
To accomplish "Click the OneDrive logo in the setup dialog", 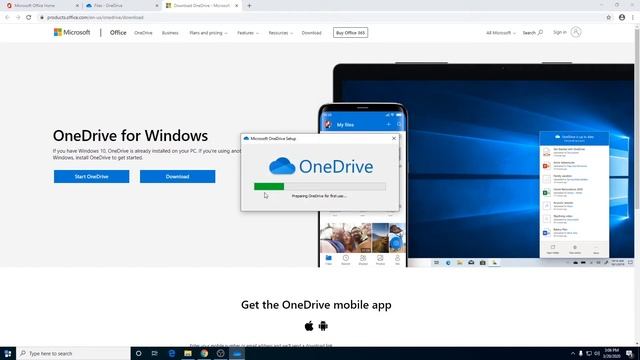I will [321, 166].
